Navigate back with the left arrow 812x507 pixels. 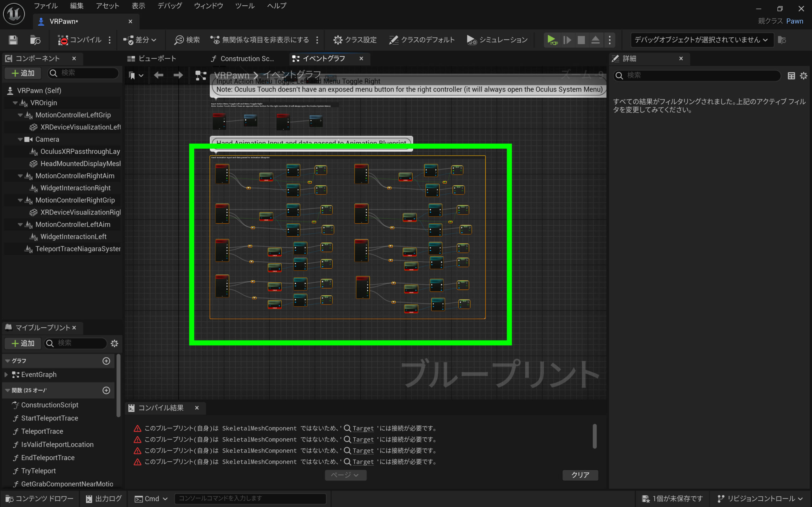coord(158,75)
